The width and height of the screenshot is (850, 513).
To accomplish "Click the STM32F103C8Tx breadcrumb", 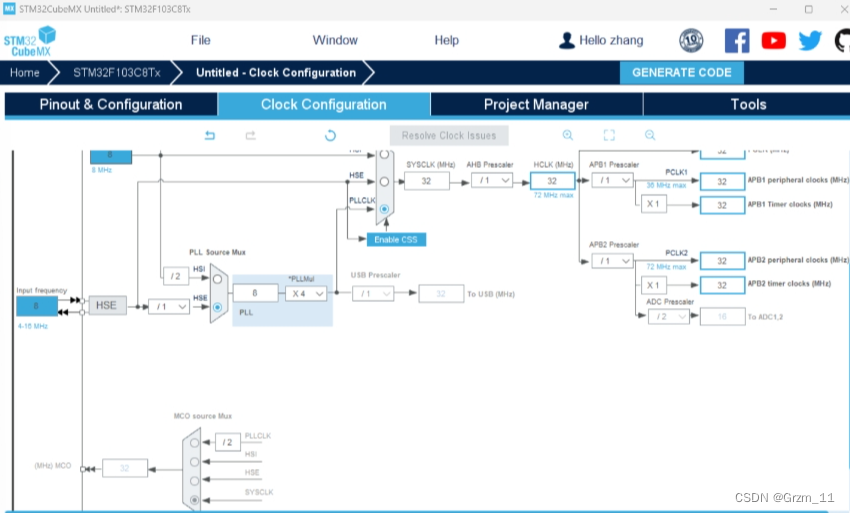I will 117,73.
